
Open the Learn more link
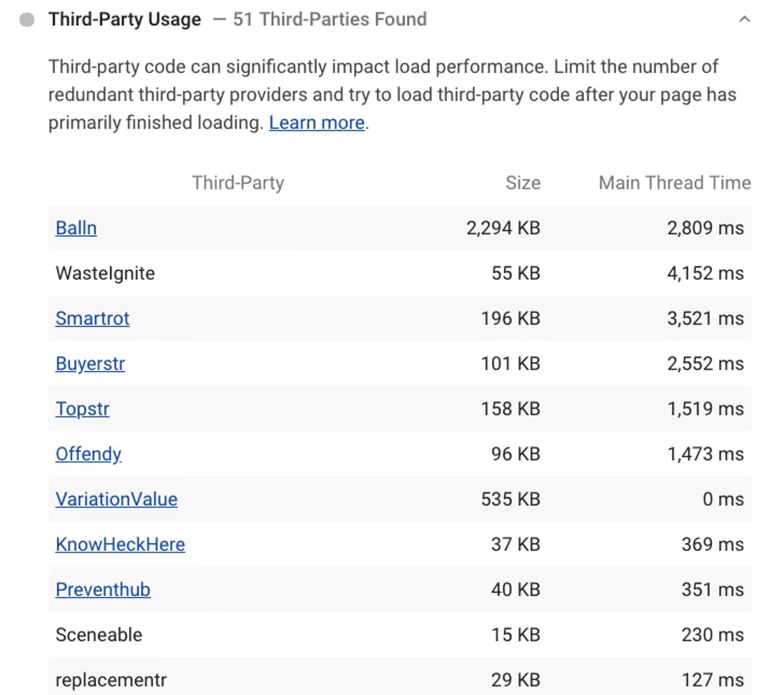(x=316, y=123)
